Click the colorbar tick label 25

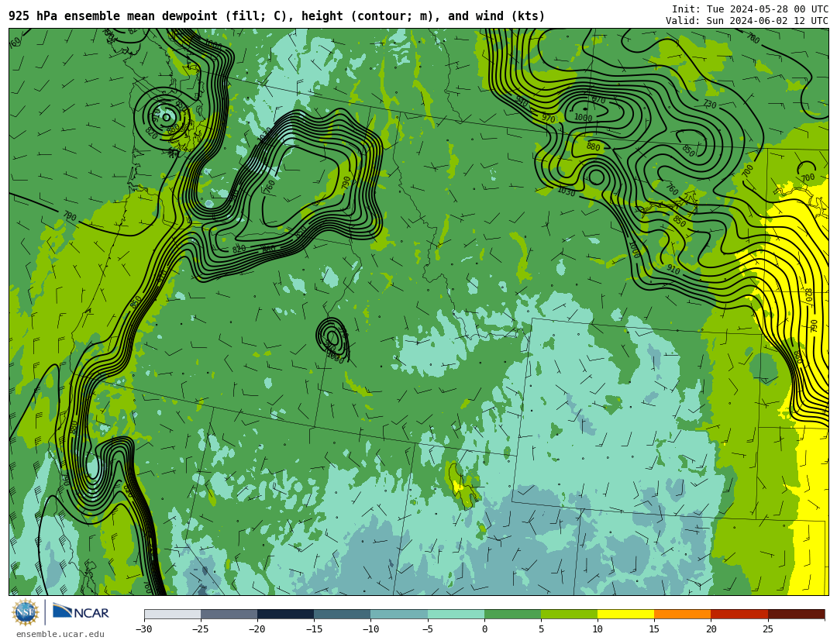[x=767, y=629]
